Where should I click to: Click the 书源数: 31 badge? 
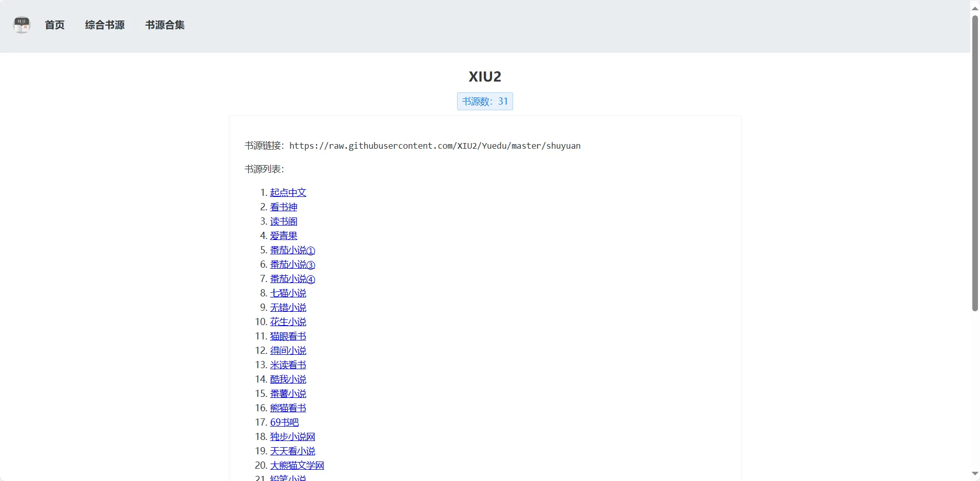pos(485,101)
